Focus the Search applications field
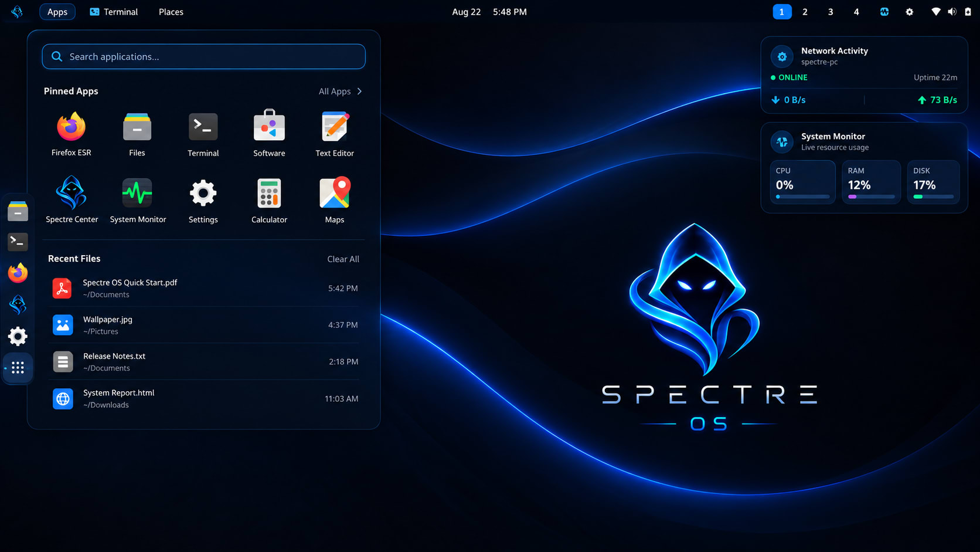This screenshot has height=552, width=980. [x=203, y=56]
